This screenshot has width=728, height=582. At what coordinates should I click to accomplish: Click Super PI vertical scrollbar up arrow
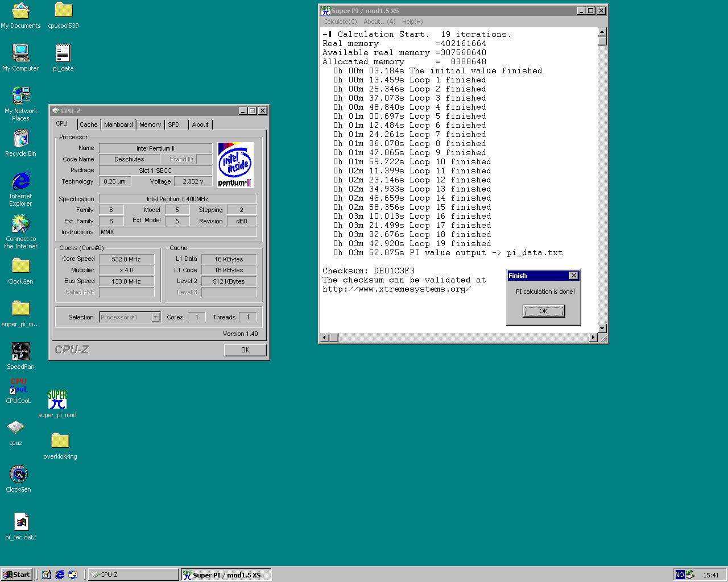click(602, 32)
